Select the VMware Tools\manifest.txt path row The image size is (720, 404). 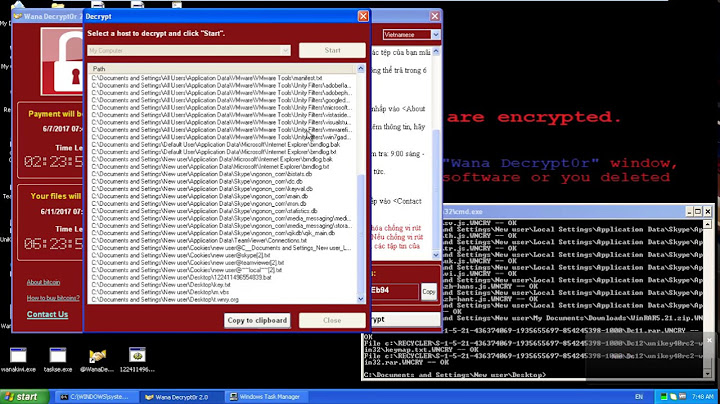[207, 78]
